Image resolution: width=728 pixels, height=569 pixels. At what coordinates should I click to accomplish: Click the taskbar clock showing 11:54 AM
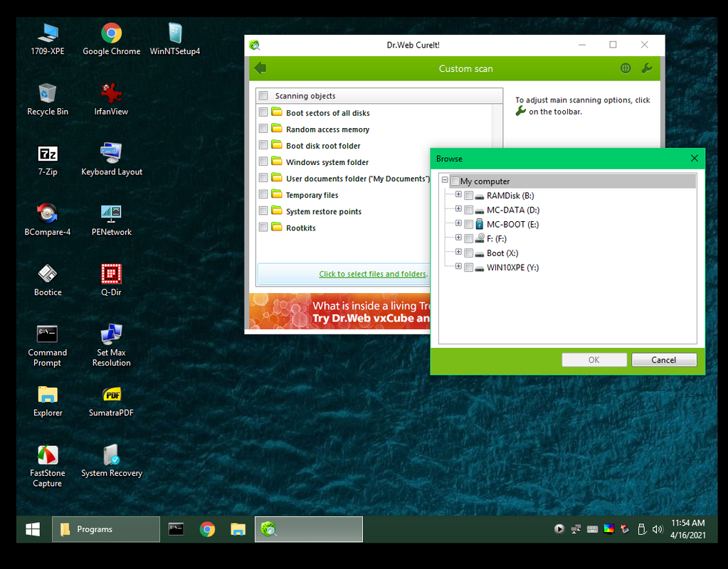point(687,529)
